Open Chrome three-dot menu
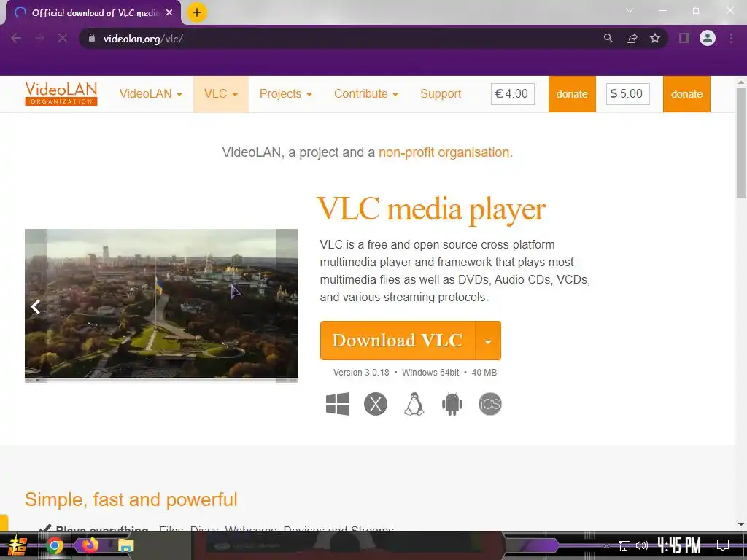Image resolution: width=747 pixels, height=560 pixels. (x=731, y=38)
